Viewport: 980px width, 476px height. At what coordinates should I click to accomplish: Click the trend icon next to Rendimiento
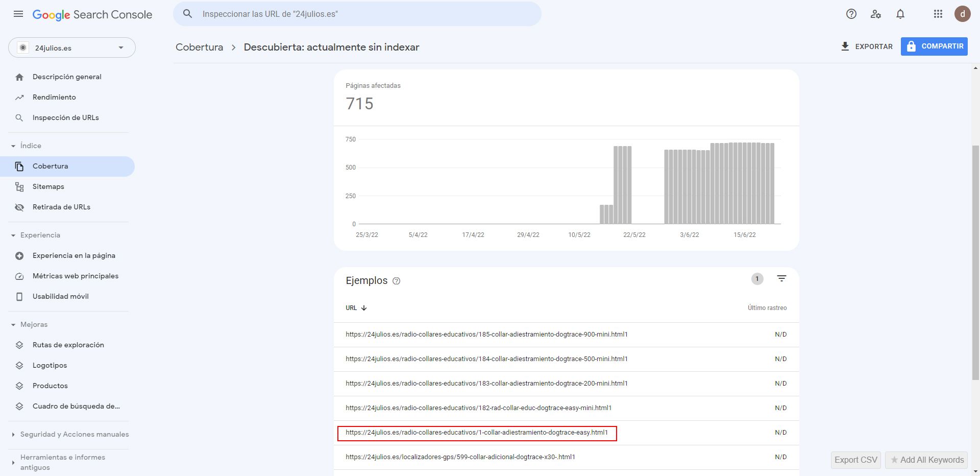tap(19, 98)
